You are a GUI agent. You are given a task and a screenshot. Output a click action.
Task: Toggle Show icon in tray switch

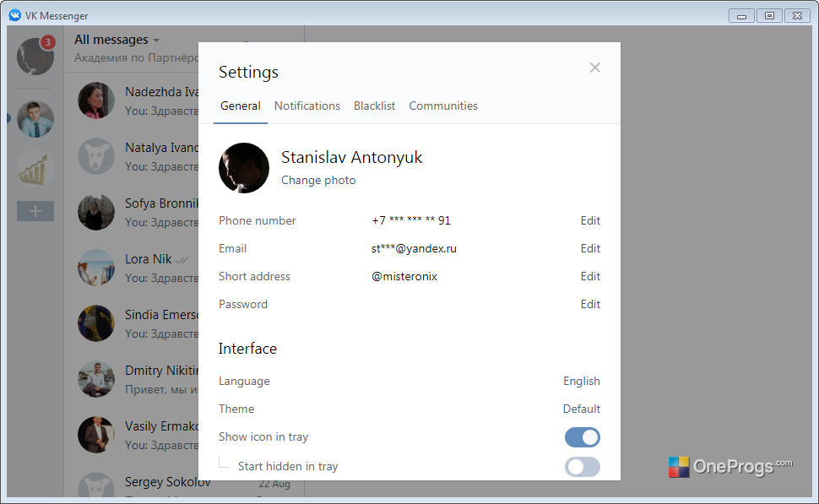click(x=583, y=437)
